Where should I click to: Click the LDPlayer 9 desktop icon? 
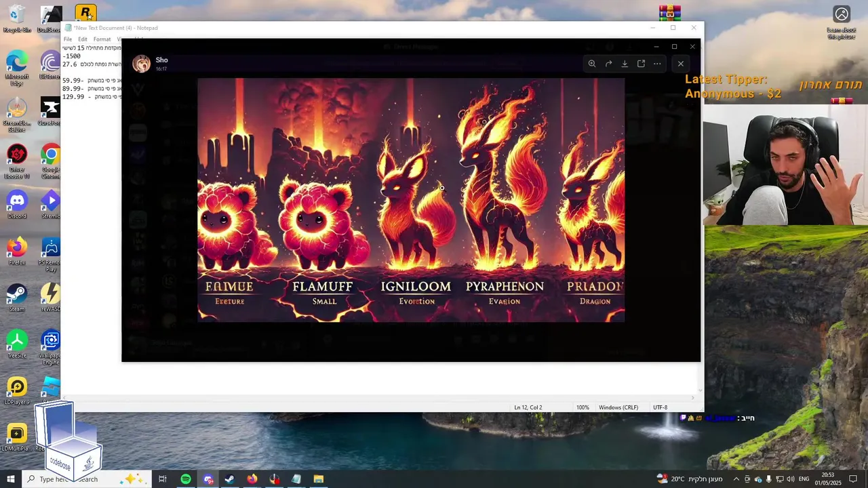[17, 390]
